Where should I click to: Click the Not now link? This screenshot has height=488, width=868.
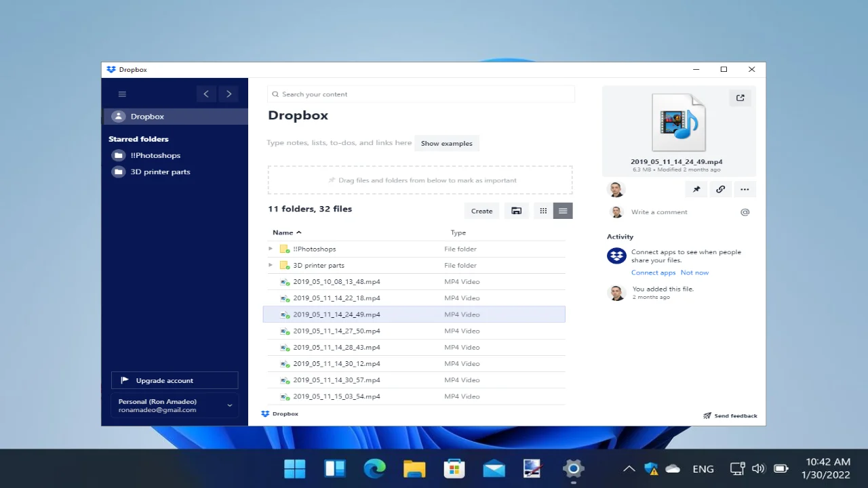pos(694,272)
